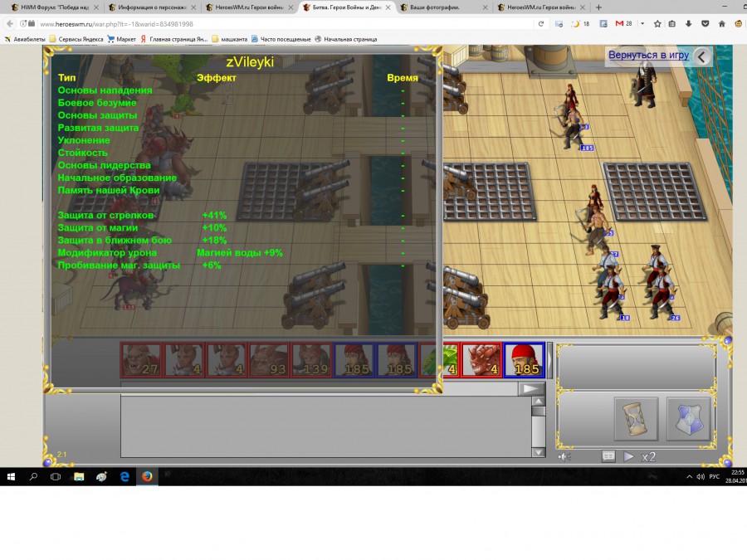Open the taskbar search icon

[33, 477]
